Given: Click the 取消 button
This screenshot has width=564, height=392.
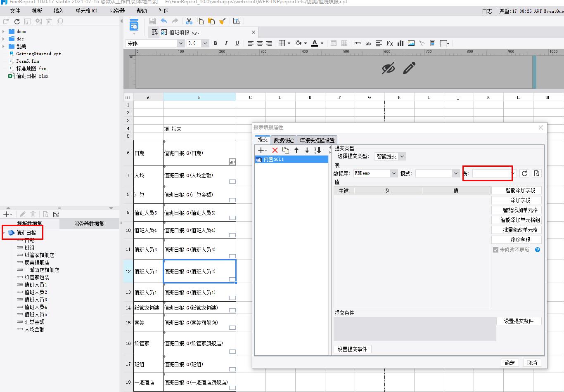Looking at the screenshot, I should tap(532, 363).
